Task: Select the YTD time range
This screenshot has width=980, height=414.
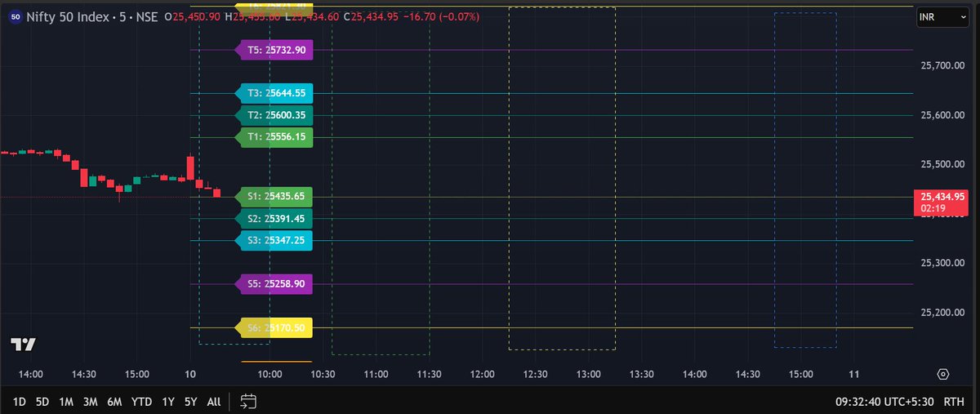Action: tap(141, 402)
